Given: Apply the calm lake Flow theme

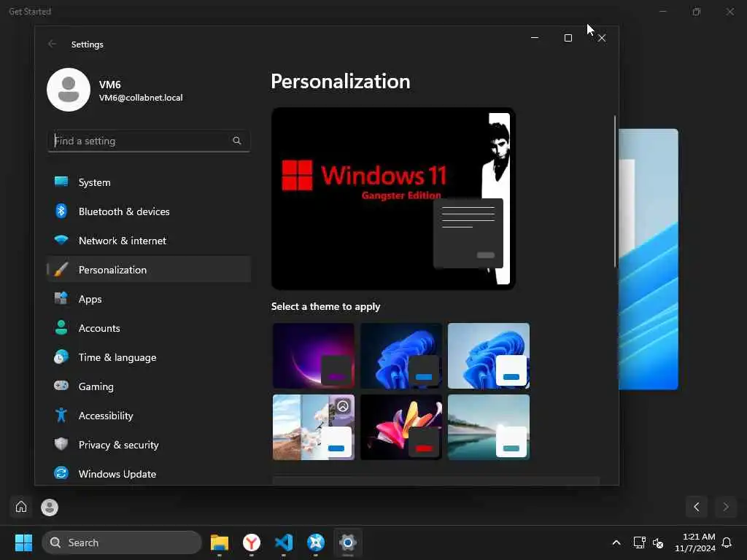Looking at the screenshot, I should coord(489,427).
